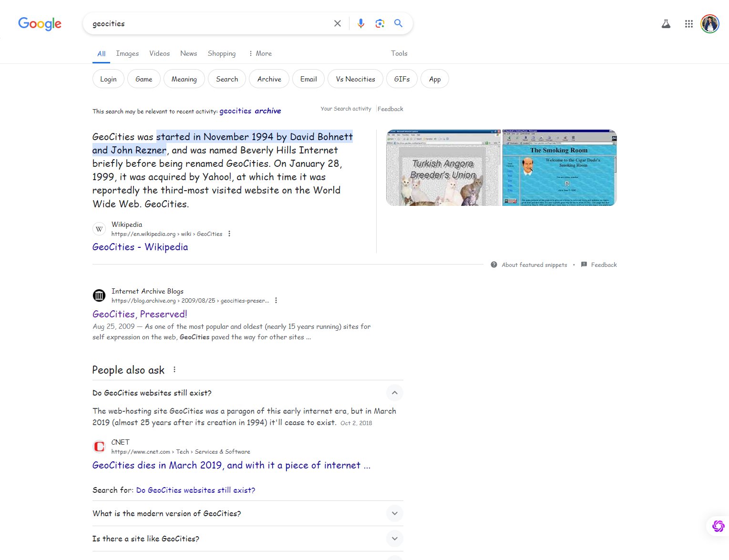Screen dimensions: 729x560
Task: Open People also ask three-dot menu
Action: tap(175, 370)
